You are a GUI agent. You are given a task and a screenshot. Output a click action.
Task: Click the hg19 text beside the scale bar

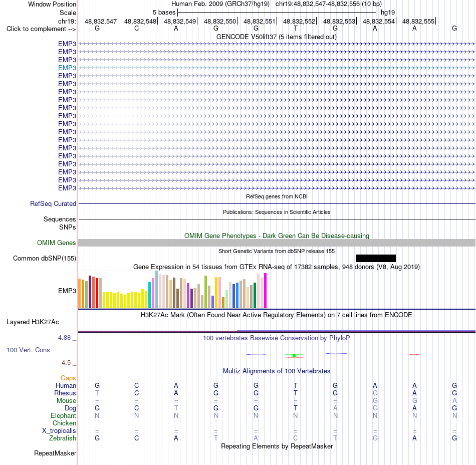click(x=388, y=13)
